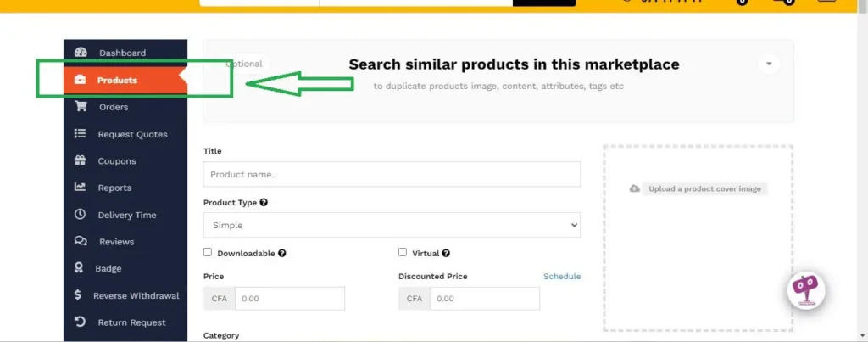Click the Schedule discount link
The width and height of the screenshot is (868, 342).
[x=562, y=277]
